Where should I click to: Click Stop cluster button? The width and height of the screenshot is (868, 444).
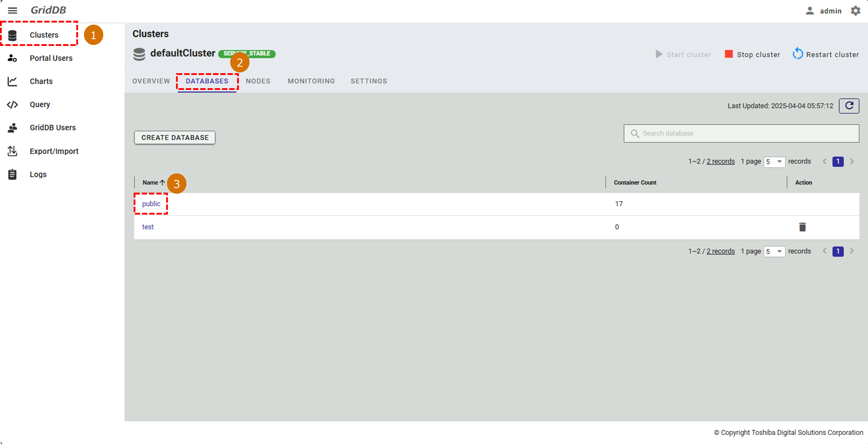click(x=752, y=54)
